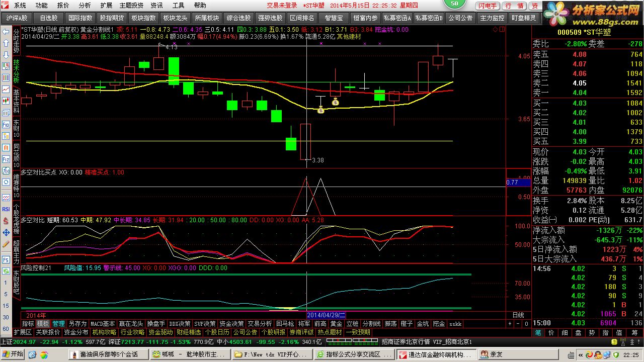Select the 回马枪 indicator tab
The width and height of the screenshot is (644, 362).
(x=285, y=324)
